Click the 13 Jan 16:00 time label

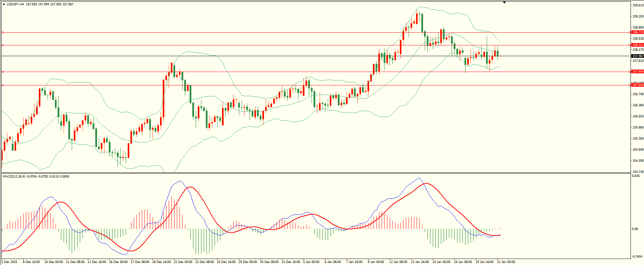click(x=420, y=262)
